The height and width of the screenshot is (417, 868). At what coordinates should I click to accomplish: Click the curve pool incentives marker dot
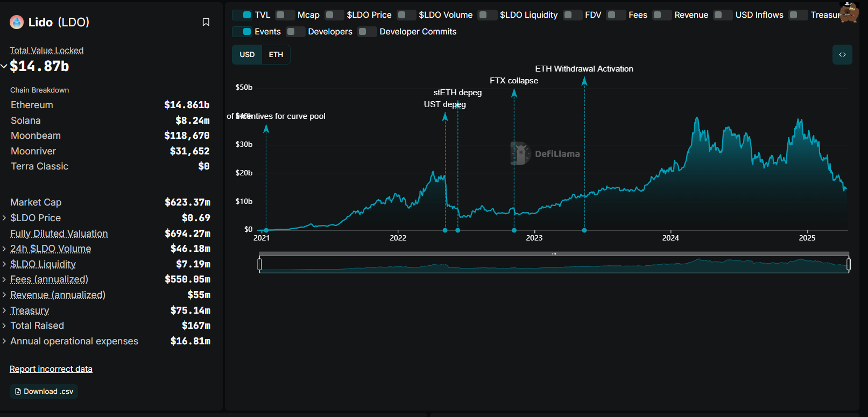pyautogui.click(x=266, y=230)
